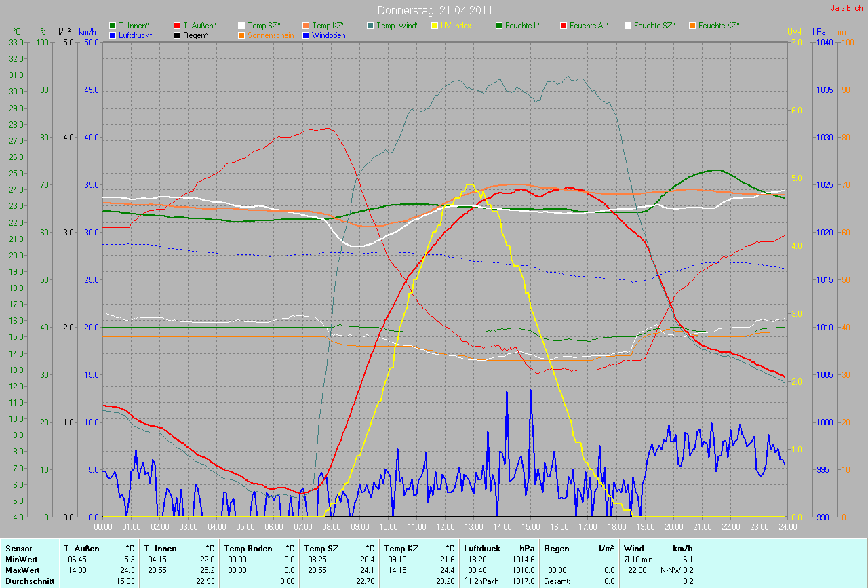Click the 'l/m²' axis unit label at top

(64, 32)
